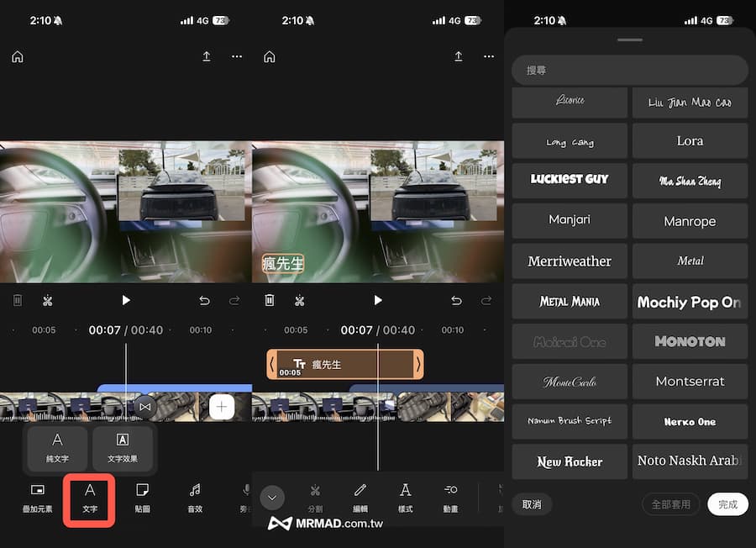Tap the drag handle on the font sheet
Viewport: 756px width, 548px height.
(630, 40)
